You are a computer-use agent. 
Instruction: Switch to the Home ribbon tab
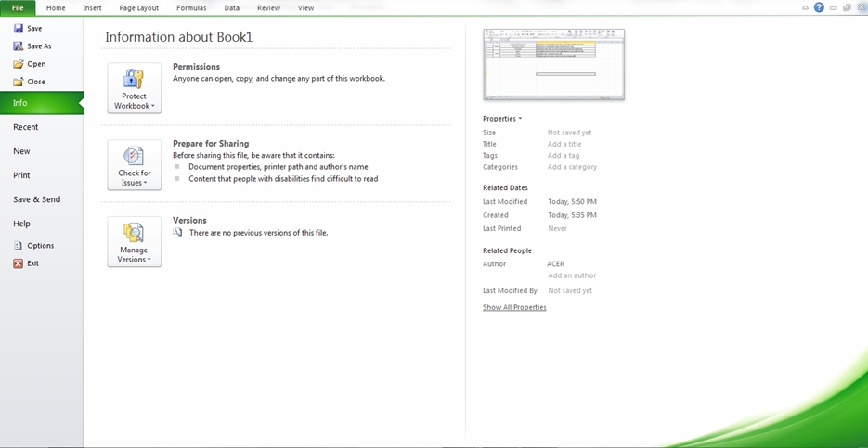[56, 7]
